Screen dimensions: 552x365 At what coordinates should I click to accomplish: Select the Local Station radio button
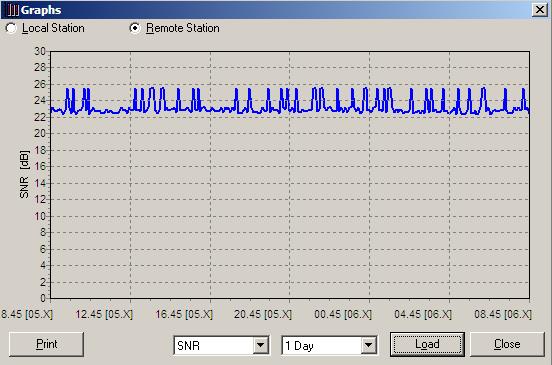(x=11, y=28)
